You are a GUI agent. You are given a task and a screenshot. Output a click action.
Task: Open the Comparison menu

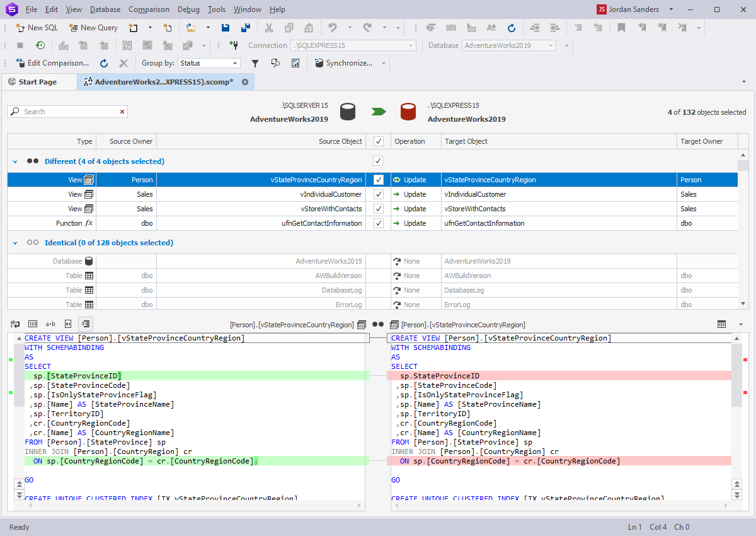tap(149, 9)
